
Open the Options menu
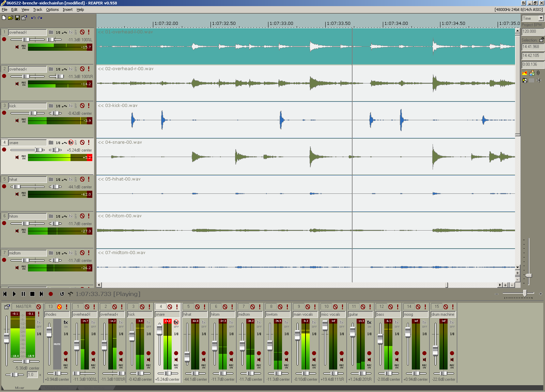pos(52,10)
